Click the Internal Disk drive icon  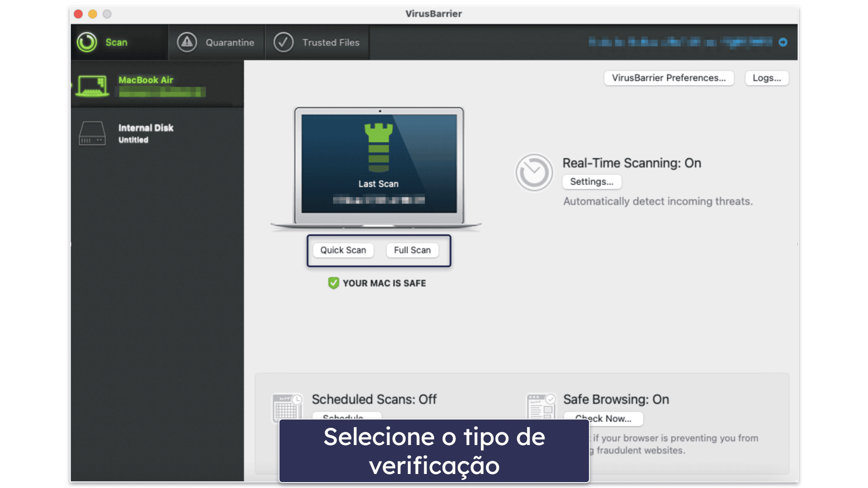pyautogui.click(x=92, y=133)
